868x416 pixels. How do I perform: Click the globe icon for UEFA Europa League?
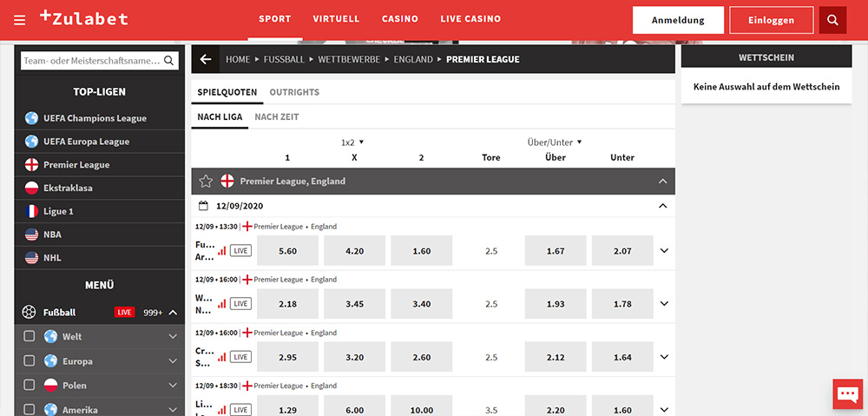click(31, 142)
